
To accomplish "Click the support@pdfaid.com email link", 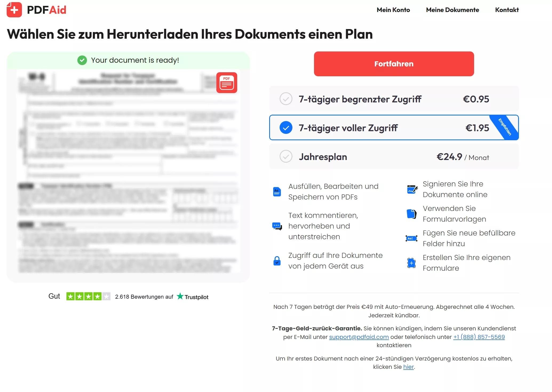I will (x=359, y=337).
